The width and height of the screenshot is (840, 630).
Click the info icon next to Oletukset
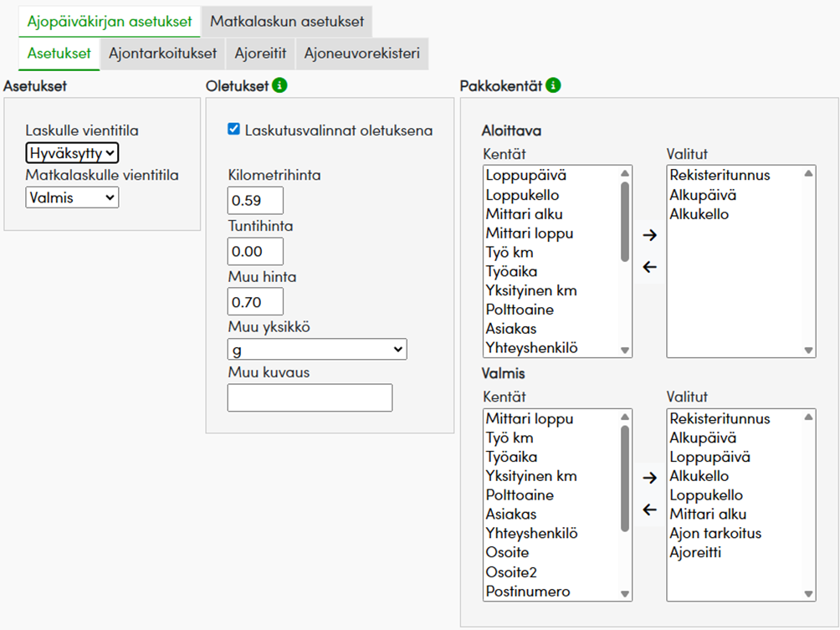tap(280, 85)
